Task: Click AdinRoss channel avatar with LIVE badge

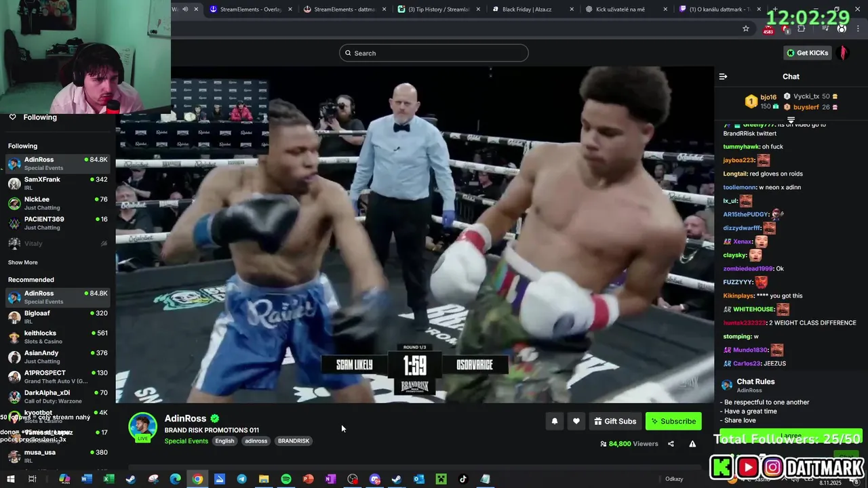Action: click(142, 427)
